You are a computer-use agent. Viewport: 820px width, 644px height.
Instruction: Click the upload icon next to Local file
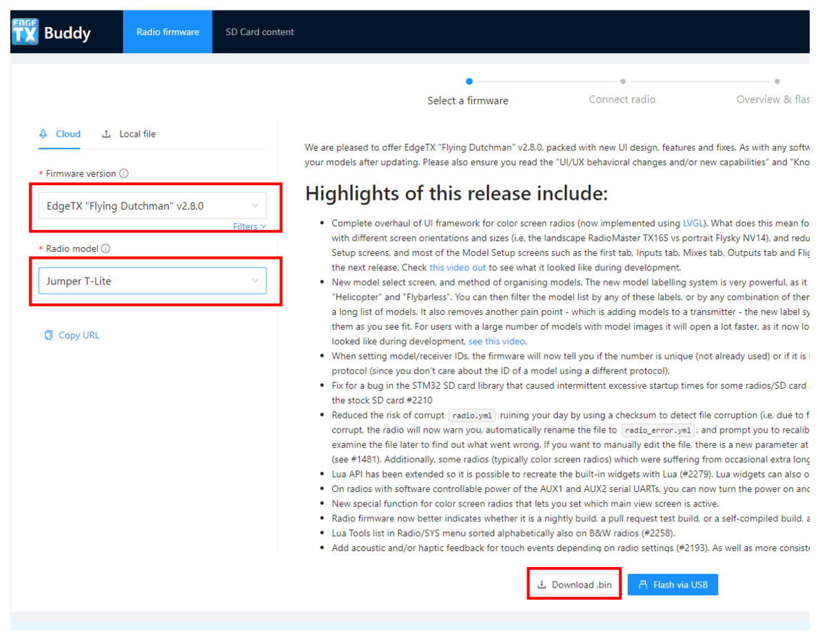pos(106,134)
